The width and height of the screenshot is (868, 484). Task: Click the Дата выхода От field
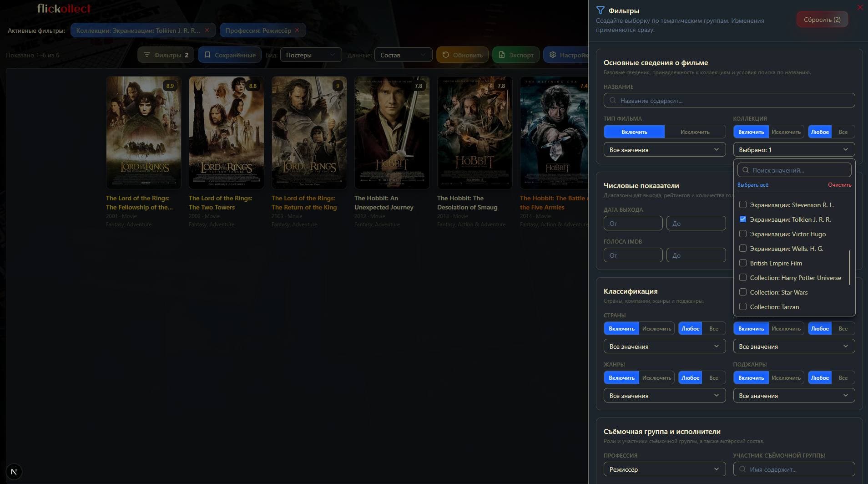pos(633,224)
